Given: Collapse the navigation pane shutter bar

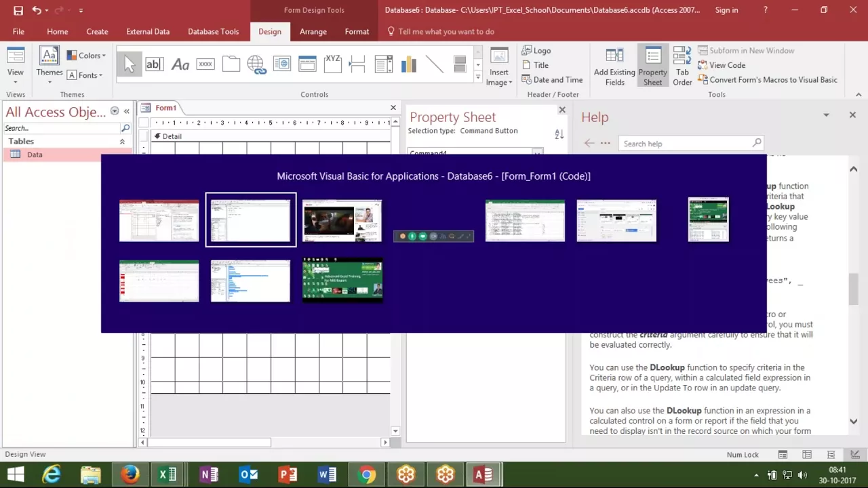Looking at the screenshot, I should pyautogui.click(x=126, y=111).
